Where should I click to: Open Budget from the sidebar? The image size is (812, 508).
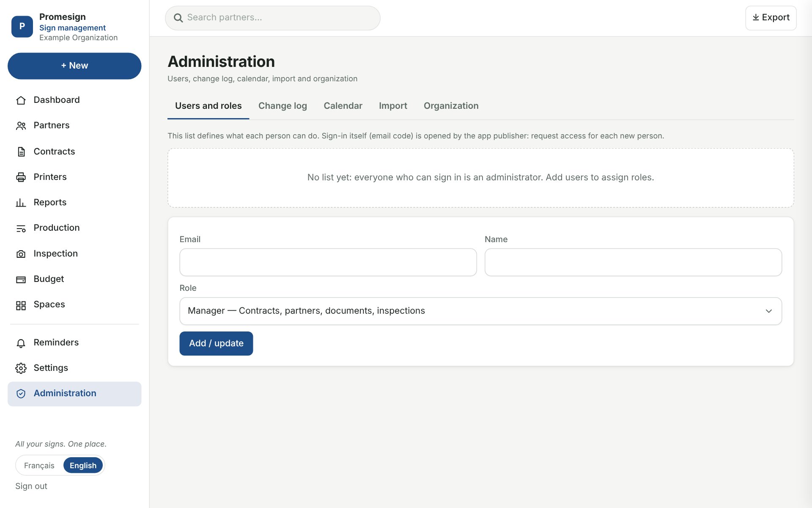tap(74, 279)
